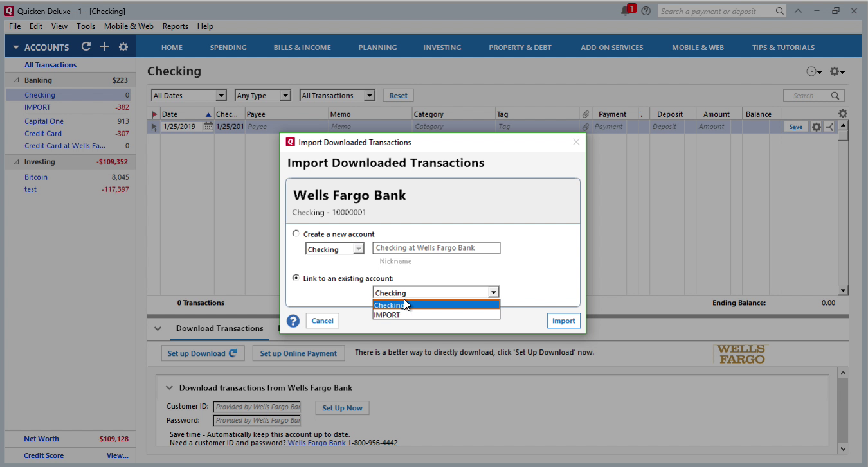
Task: Switch to the Investing tab
Action: 442,48
